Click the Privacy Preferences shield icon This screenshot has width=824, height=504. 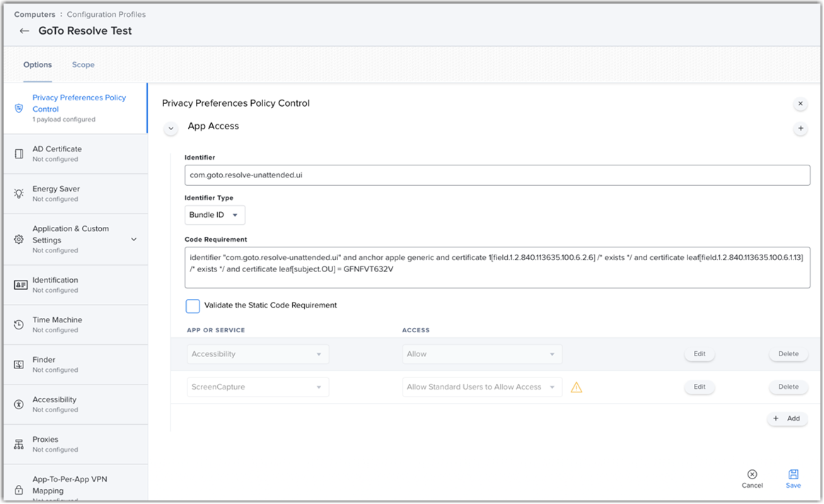[x=19, y=108]
